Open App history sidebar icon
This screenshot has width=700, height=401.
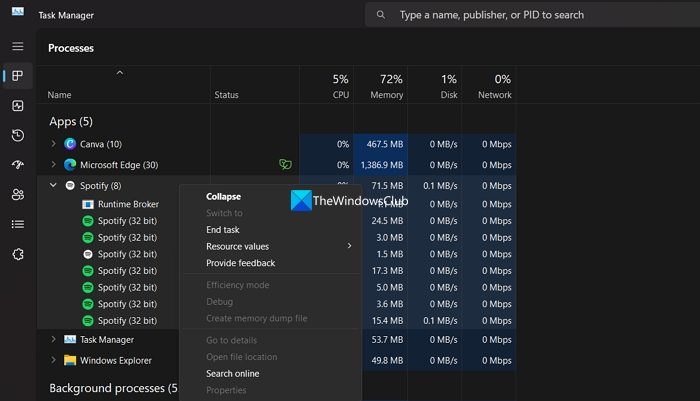[x=18, y=135]
